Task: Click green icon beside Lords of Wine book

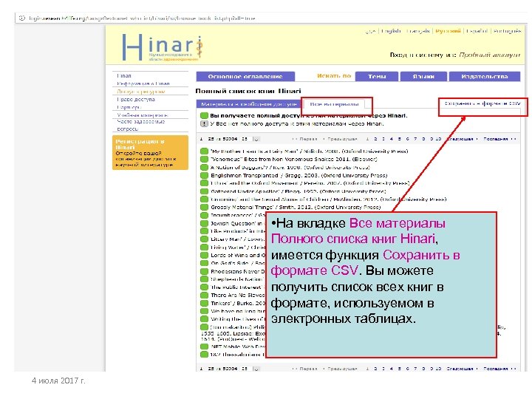Action: (x=204, y=255)
